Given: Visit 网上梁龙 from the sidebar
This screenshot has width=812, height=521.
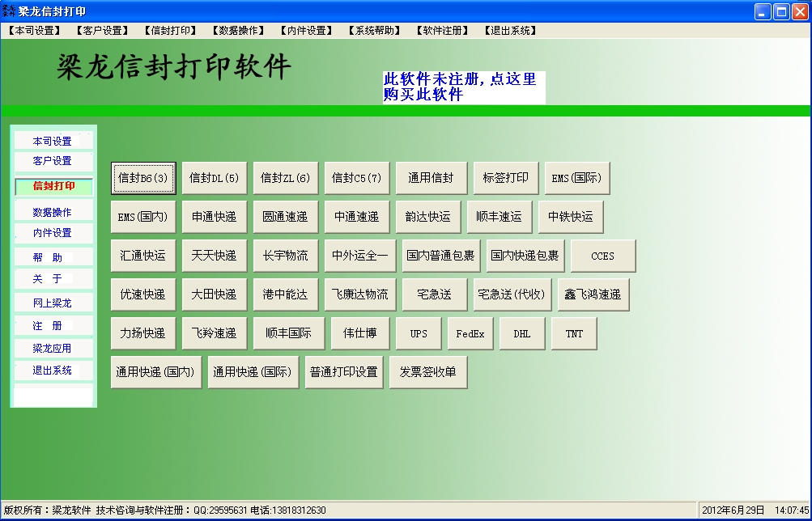Looking at the screenshot, I should tap(53, 303).
